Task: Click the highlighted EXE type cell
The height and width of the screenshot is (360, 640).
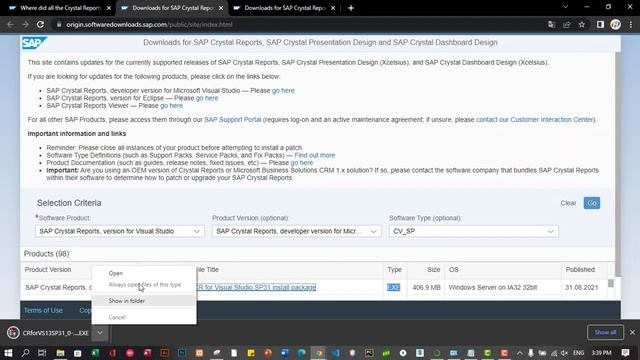Action: coord(393,287)
